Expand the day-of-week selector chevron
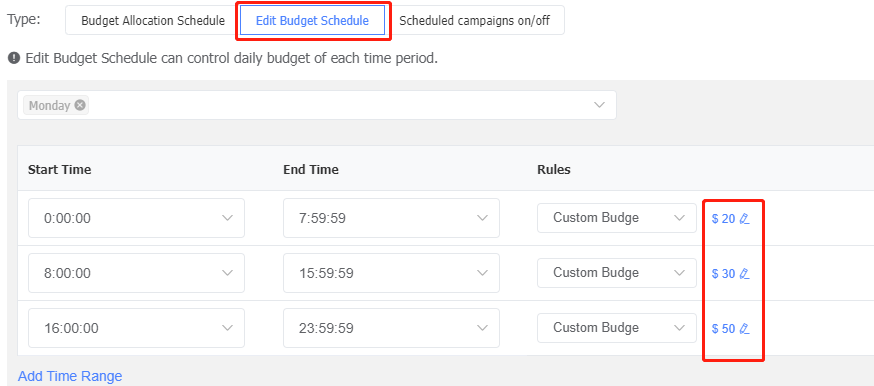 click(599, 105)
